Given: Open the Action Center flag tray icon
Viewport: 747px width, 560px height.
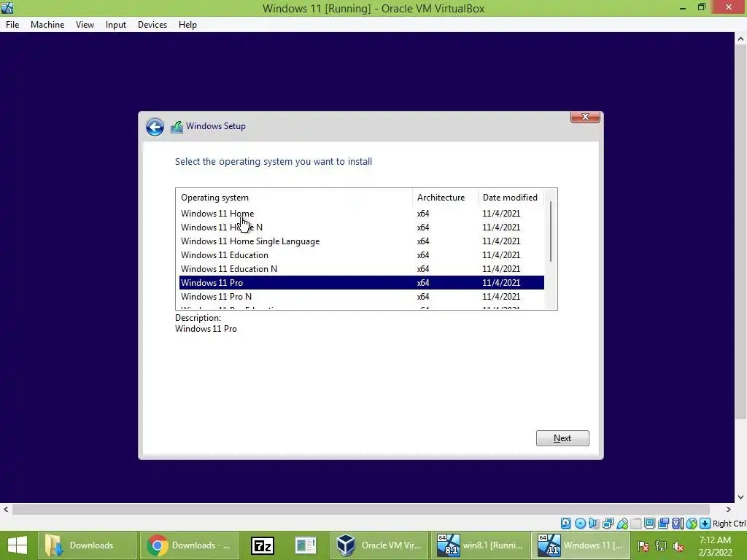Looking at the screenshot, I should point(643,545).
